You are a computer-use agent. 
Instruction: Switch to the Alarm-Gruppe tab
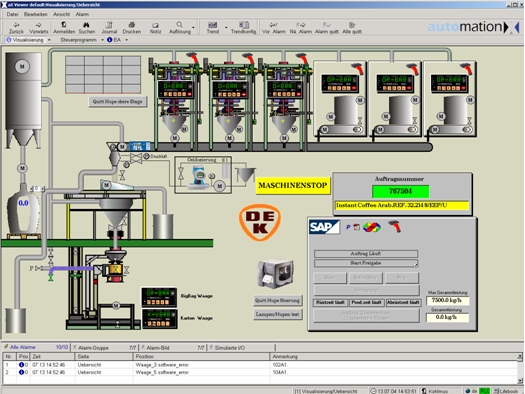click(105, 347)
